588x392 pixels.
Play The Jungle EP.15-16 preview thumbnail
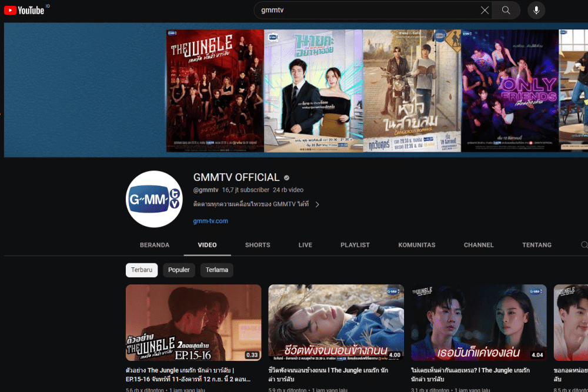(193, 323)
